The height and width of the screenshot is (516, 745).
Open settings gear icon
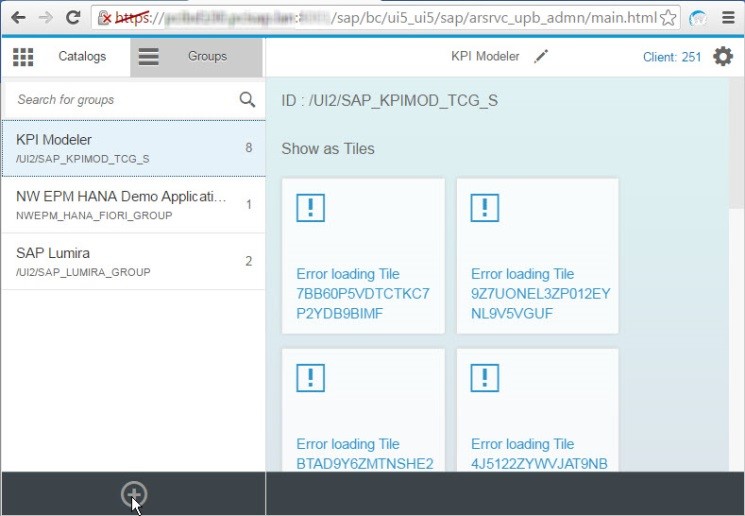[722, 57]
